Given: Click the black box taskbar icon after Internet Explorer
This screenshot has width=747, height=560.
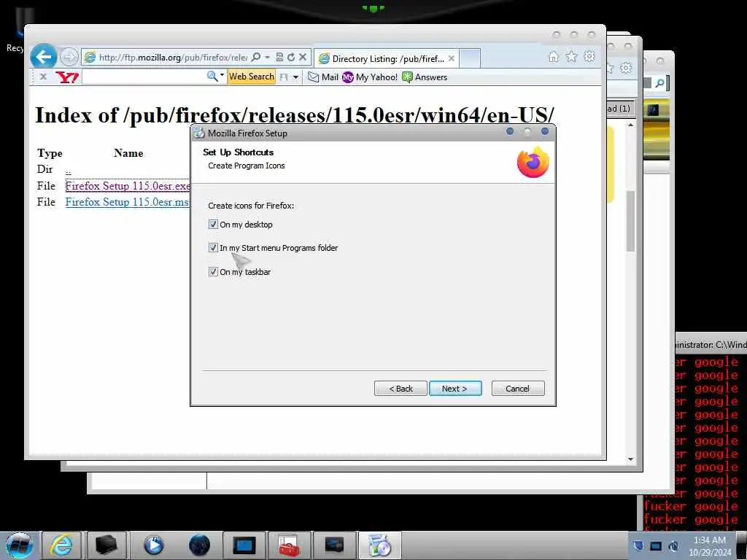Looking at the screenshot, I should (x=106, y=545).
